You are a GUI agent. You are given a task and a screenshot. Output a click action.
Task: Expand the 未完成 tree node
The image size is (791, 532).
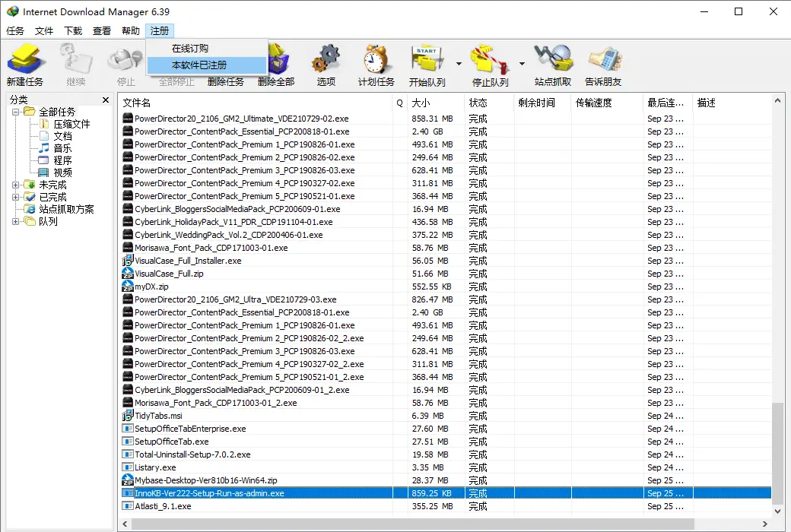(16, 185)
